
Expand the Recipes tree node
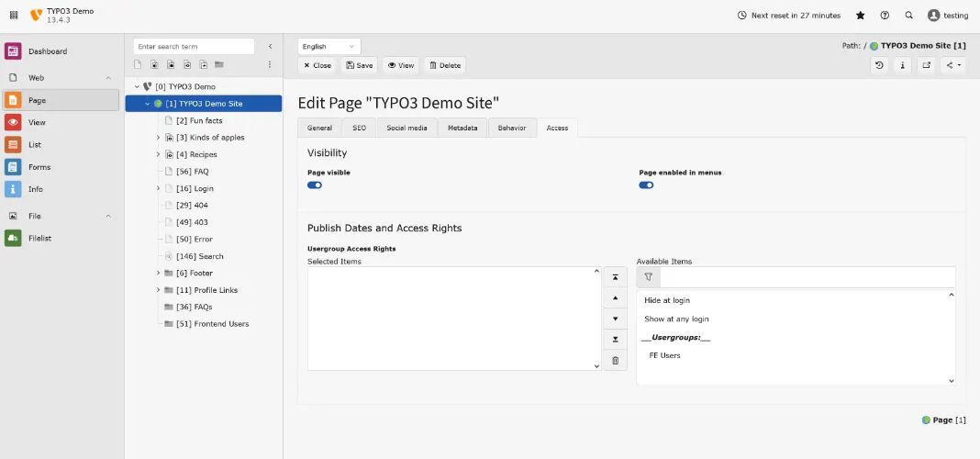(x=158, y=154)
